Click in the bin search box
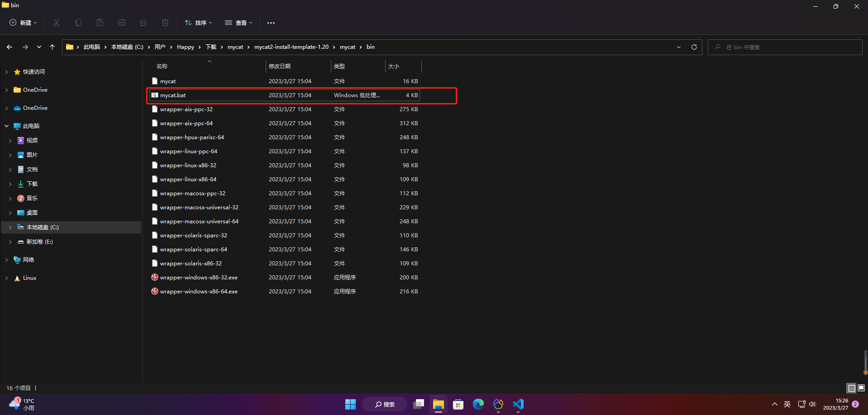868x415 pixels. pos(785,47)
